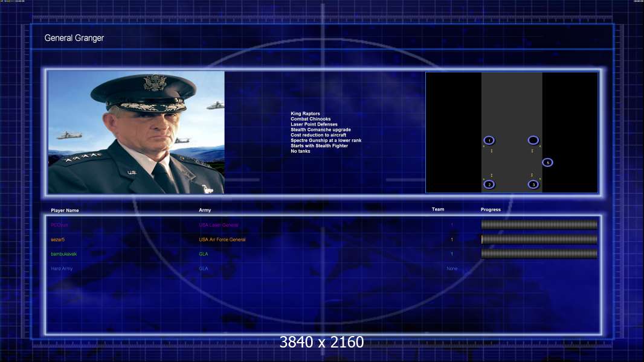Click the Laser Point Defenses line
The image size is (644, 362).
(314, 124)
